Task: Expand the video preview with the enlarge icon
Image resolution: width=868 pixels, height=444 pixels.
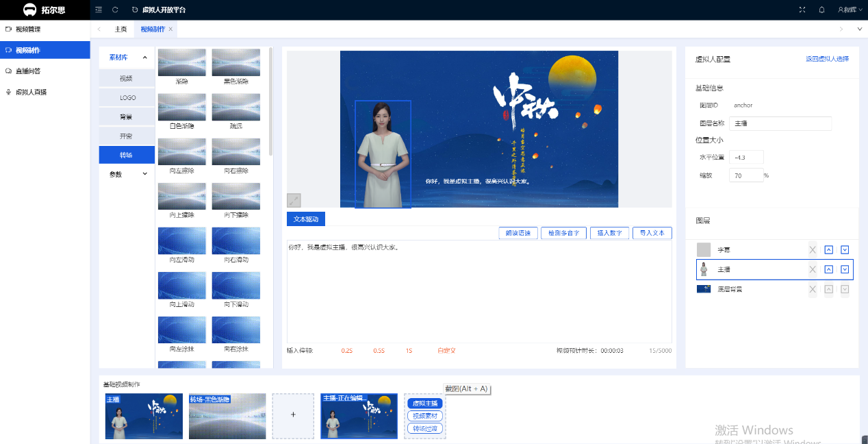Action: pyautogui.click(x=294, y=200)
